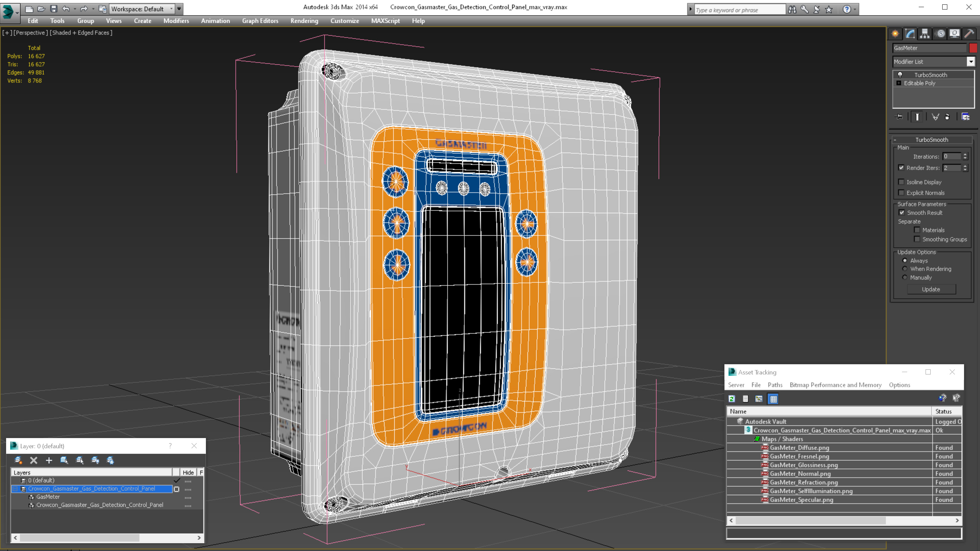Enable Separate by Materials checkbox
The width and height of the screenshot is (980, 551).
tap(917, 230)
